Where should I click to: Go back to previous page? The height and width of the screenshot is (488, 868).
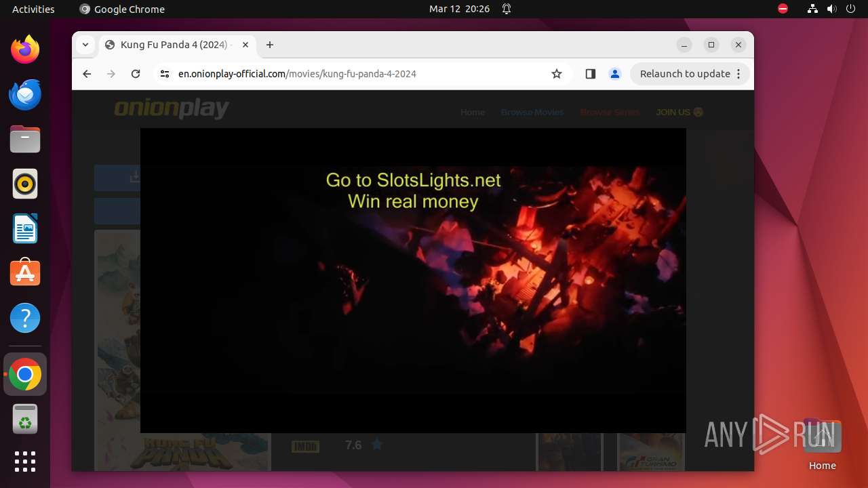(87, 74)
